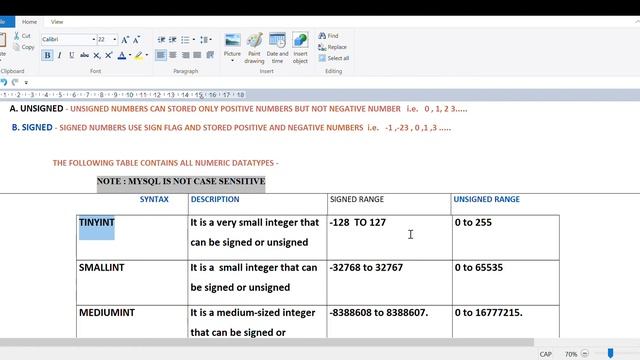Expand the line spacing dropdown arrow
This screenshot has height=360, width=640.
210,40
